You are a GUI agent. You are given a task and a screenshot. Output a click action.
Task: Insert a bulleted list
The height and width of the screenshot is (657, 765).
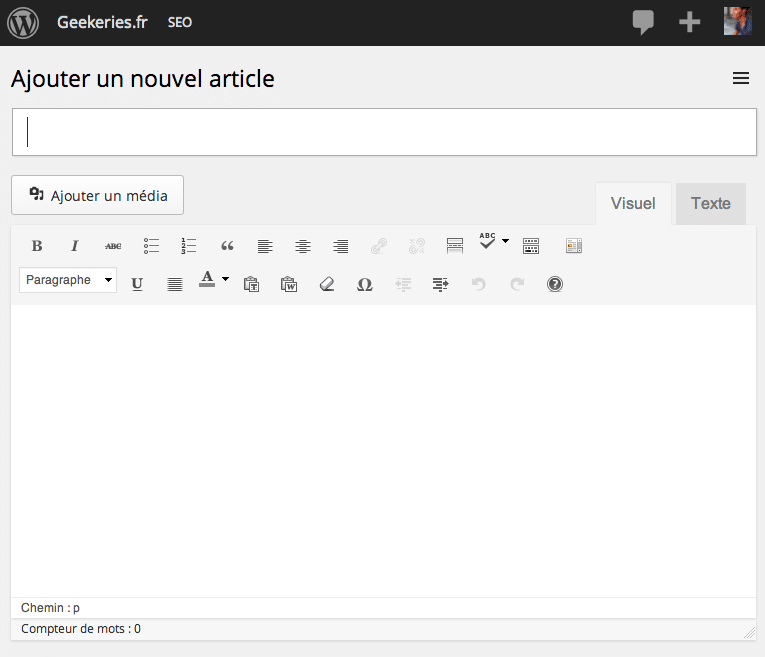151,246
